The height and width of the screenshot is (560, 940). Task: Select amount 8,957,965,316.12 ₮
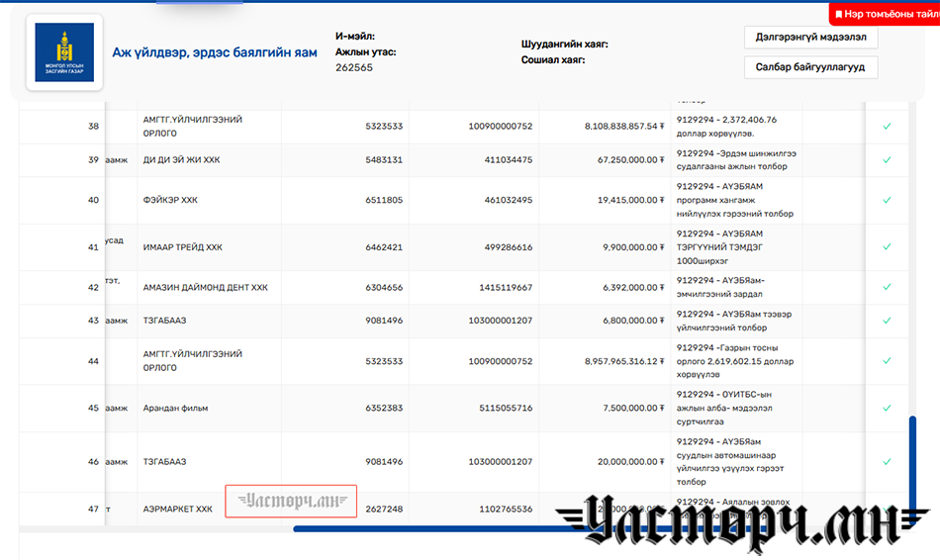pyautogui.click(x=624, y=361)
